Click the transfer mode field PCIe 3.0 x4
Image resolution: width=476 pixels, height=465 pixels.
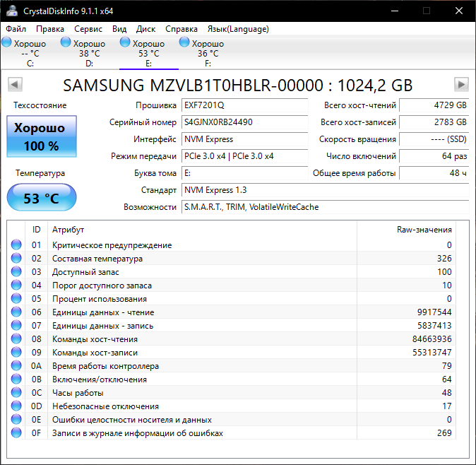pyautogui.click(x=244, y=156)
